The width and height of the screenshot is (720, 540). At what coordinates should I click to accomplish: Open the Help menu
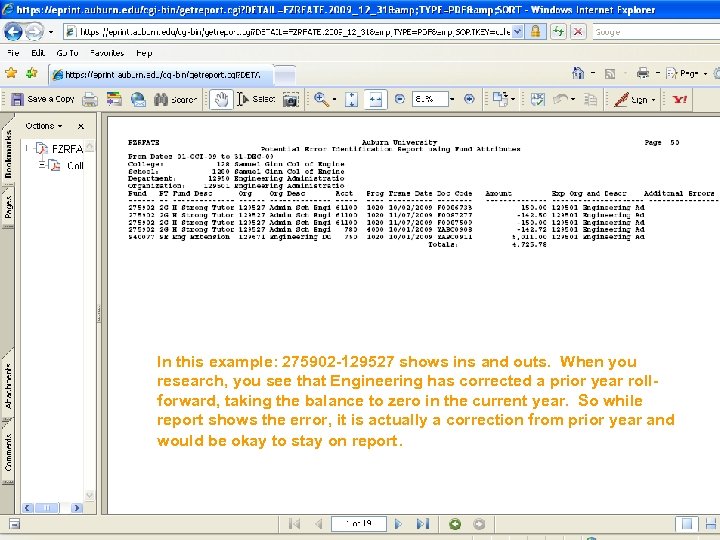[144, 53]
